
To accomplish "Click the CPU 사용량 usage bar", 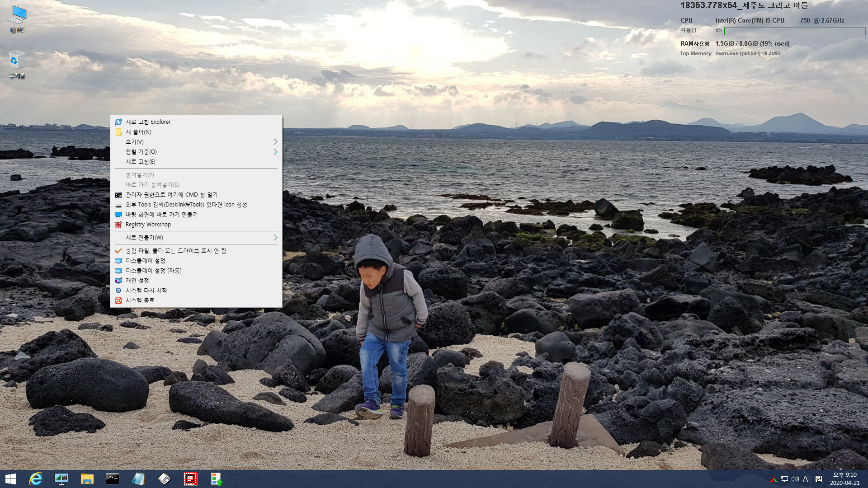I will 794,31.
